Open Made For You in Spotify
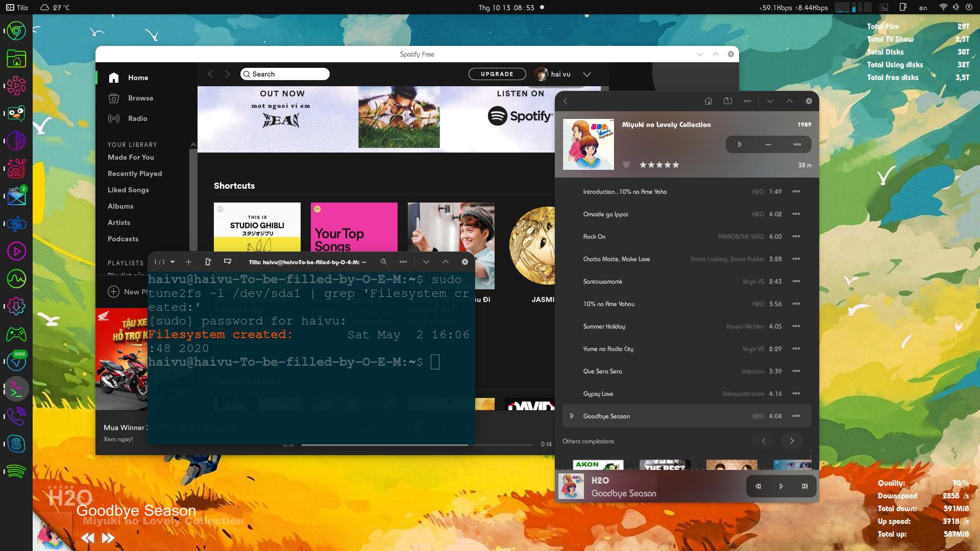The image size is (980, 551). [131, 157]
